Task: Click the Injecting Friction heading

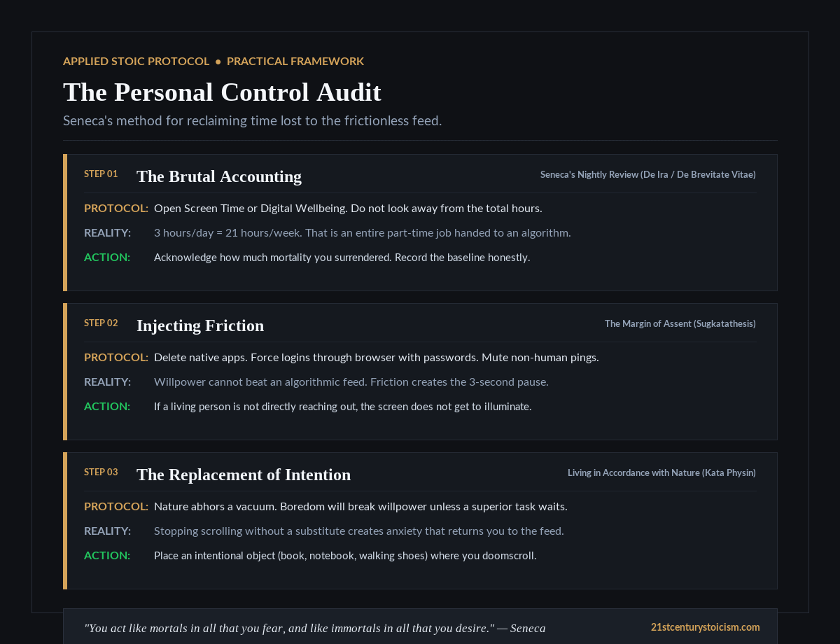Action: point(200,325)
